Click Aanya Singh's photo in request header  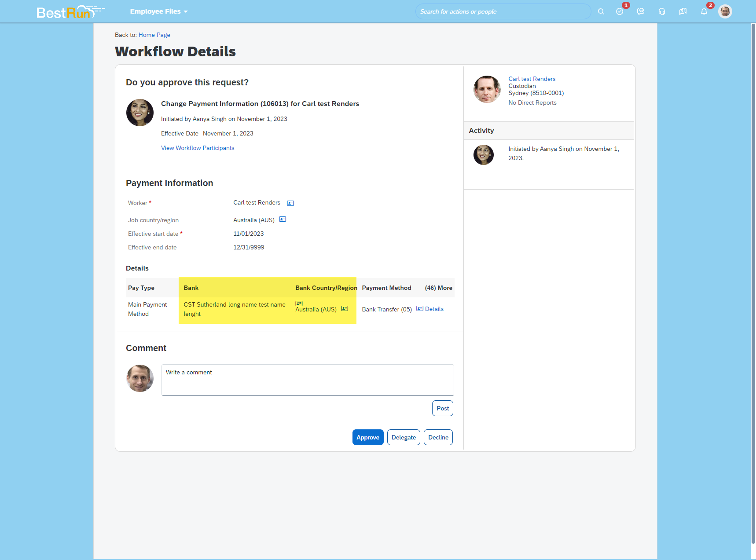tap(140, 113)
